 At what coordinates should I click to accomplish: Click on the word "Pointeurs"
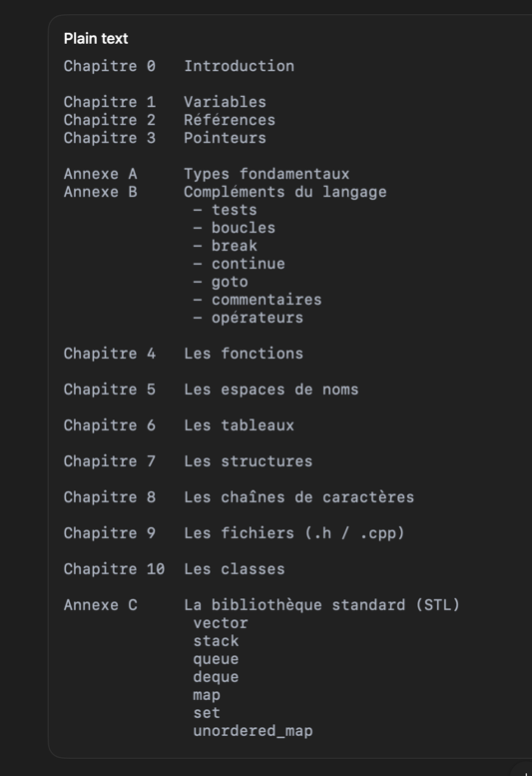click(x=225, y=138)
